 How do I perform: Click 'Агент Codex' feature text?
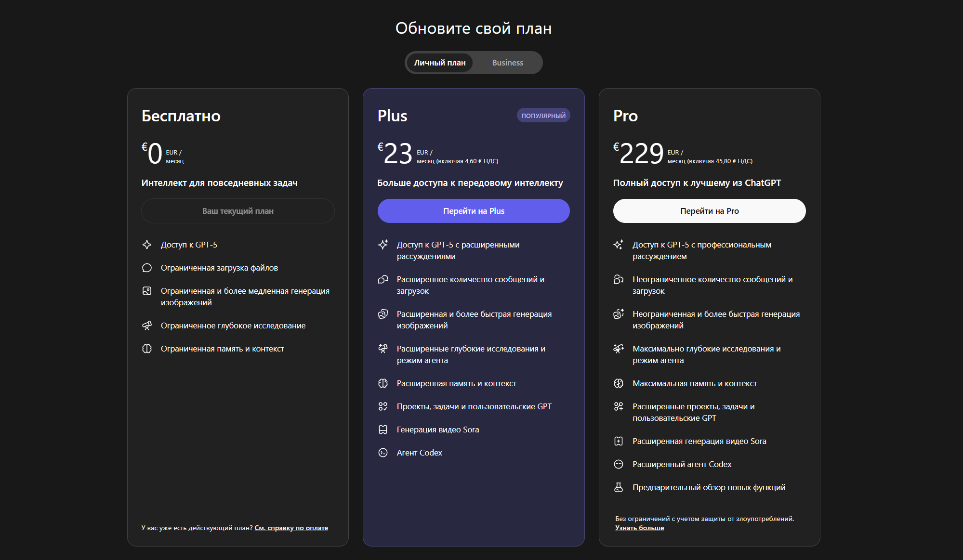click(420, 453)
